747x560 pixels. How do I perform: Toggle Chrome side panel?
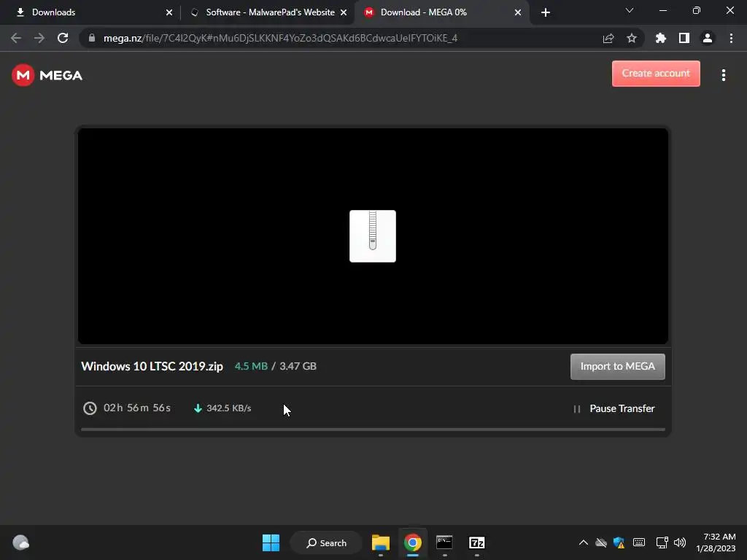pyautogui.click(x=684, y=38)
